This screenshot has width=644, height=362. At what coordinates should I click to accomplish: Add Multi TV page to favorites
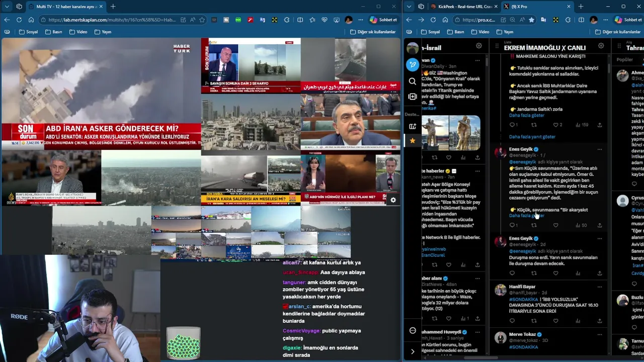coord(202,20)
